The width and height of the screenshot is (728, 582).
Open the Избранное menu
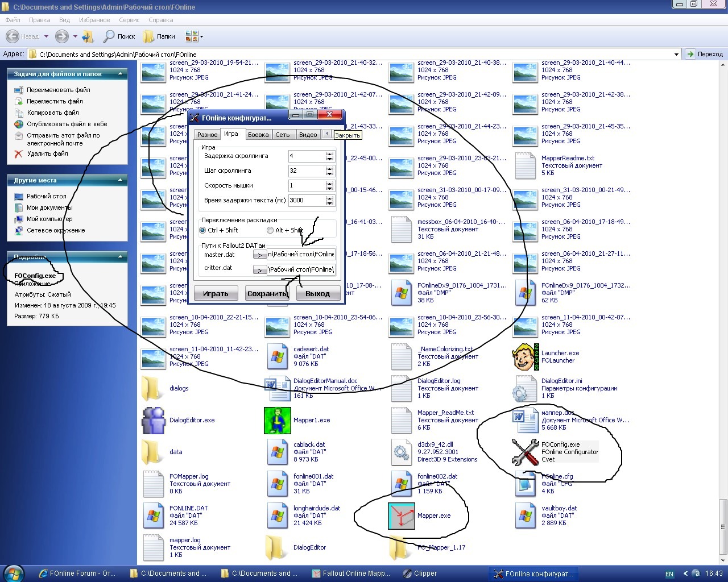[x=94, y=20]
